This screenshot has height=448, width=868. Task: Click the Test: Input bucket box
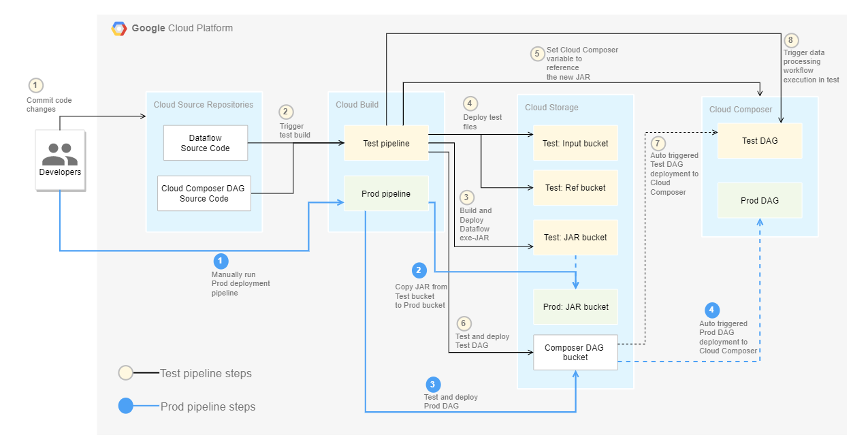click(x=575, y=143)
